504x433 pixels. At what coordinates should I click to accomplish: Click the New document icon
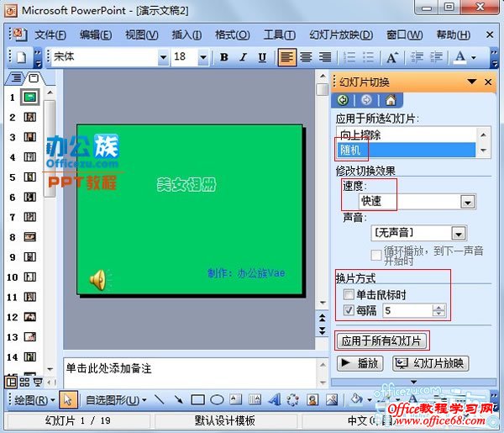click(21, 57)
